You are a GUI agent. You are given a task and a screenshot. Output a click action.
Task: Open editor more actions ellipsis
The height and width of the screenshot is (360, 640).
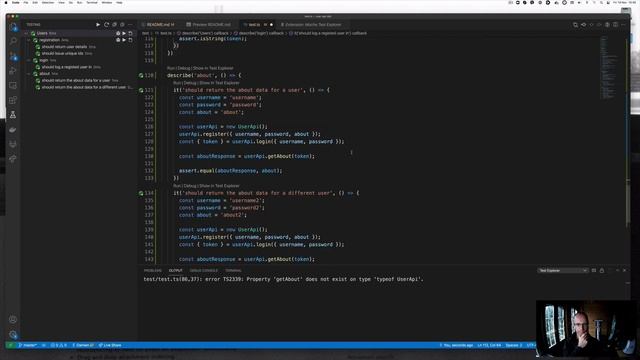pyautogui.click(x=623, y=25)
